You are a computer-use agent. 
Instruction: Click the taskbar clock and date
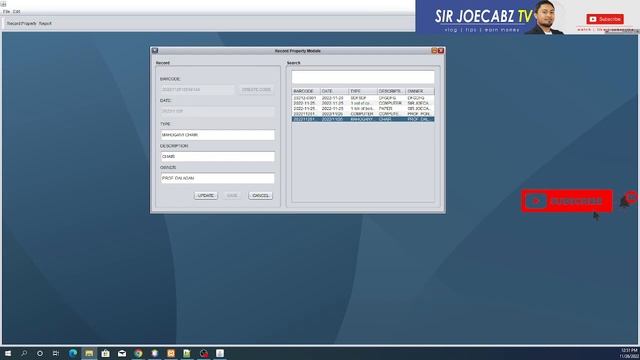629,353
